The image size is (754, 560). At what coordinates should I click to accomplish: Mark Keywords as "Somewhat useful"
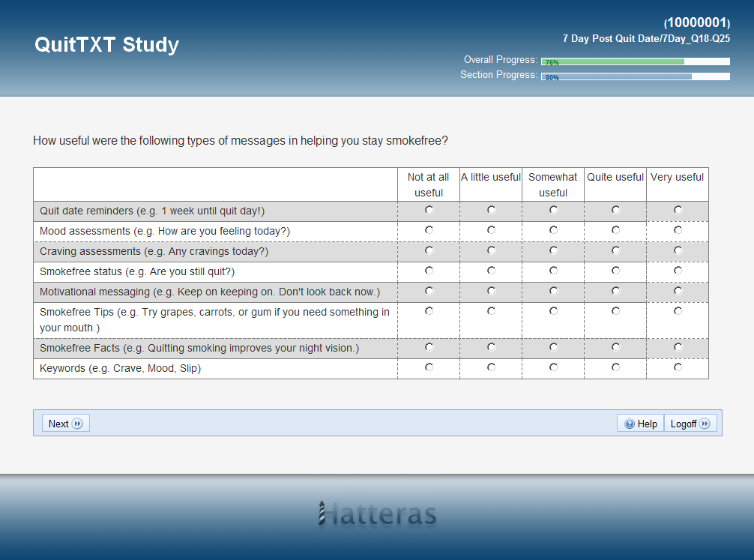pos(553,367)
